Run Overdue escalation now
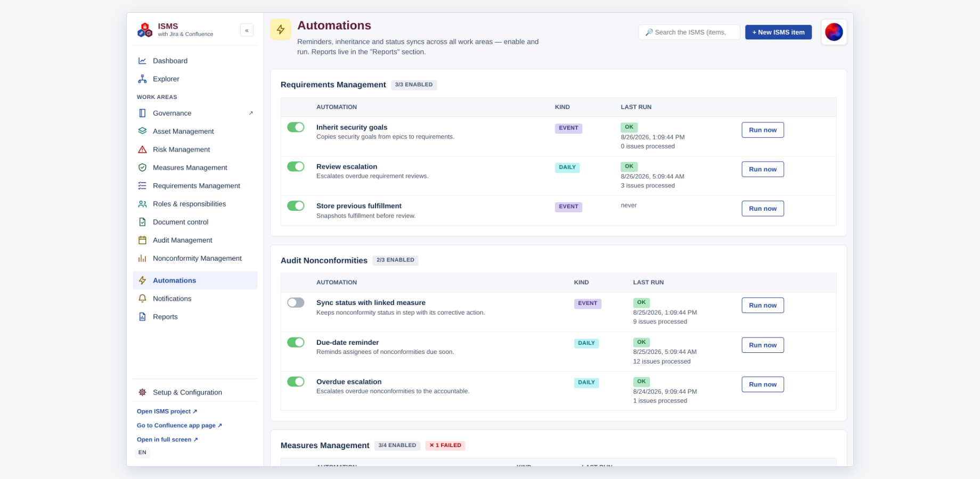The height and width of the screenshot is (479, 980). [763, 384]
